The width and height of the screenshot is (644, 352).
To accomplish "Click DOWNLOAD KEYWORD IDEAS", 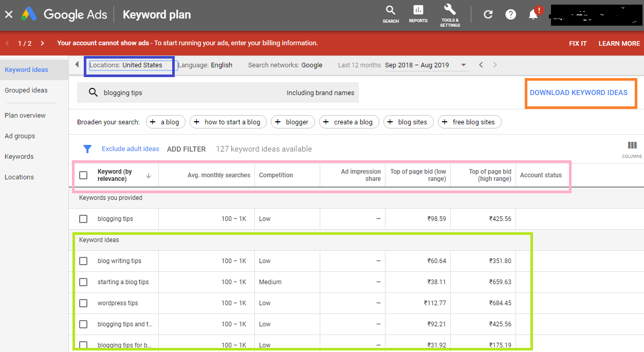I will (579, 93).
